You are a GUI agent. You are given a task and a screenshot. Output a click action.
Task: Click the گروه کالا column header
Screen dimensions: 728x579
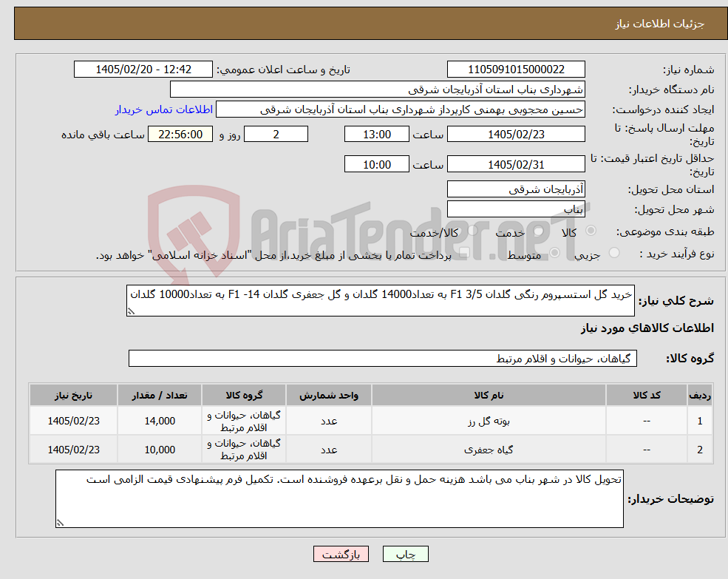pos(244,395)
